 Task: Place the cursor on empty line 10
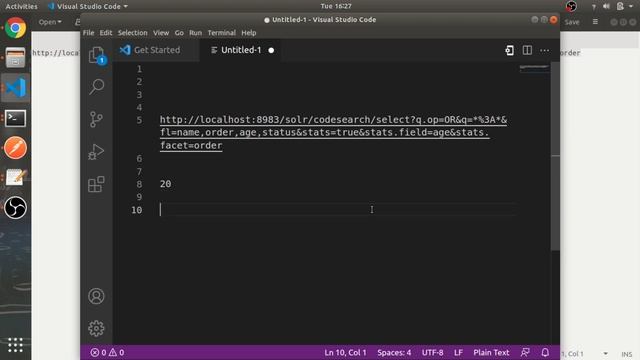click(x=337, y=210)
